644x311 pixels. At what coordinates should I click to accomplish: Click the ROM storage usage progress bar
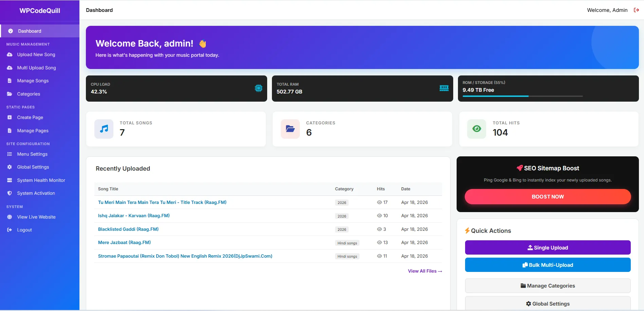[x=522, y=96]
